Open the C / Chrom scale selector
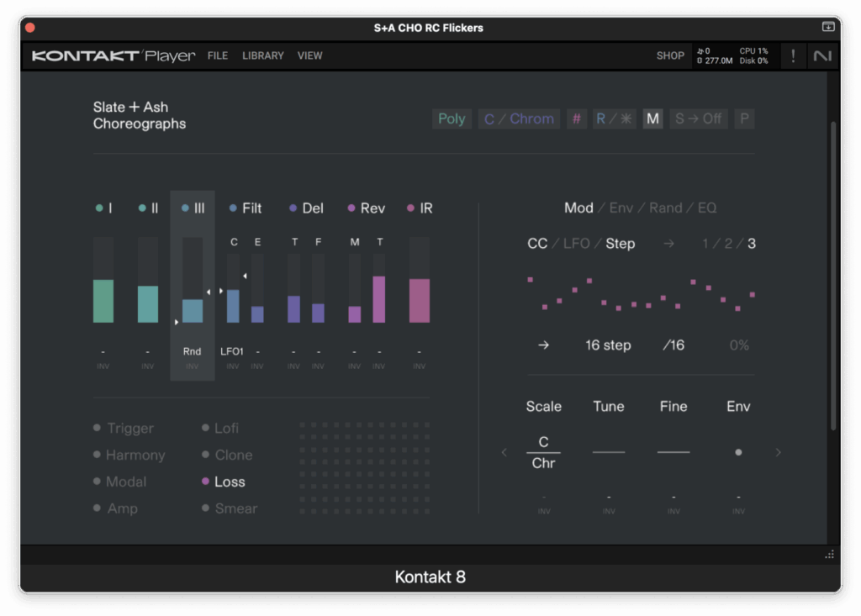 [519, 118]
